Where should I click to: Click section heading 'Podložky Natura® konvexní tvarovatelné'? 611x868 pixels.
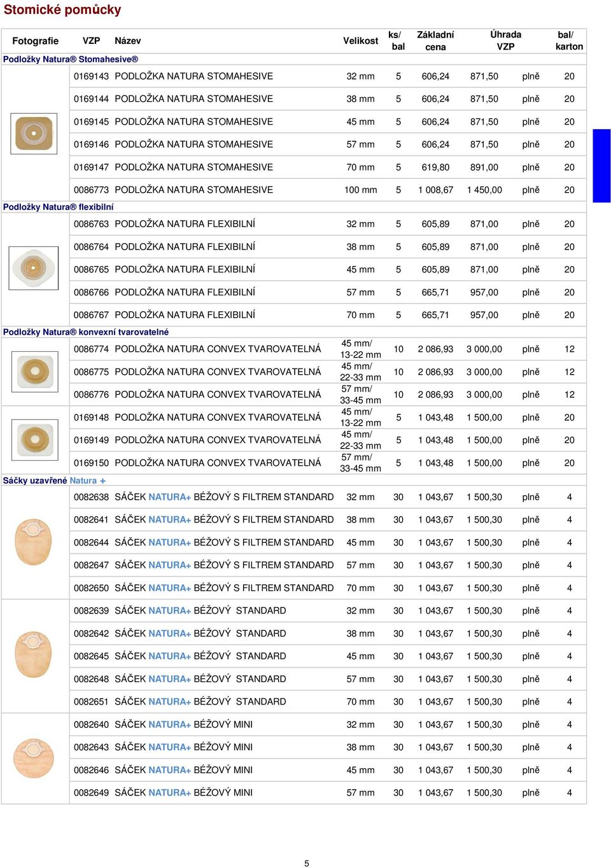pyautogui.click(x=86, y=332)
